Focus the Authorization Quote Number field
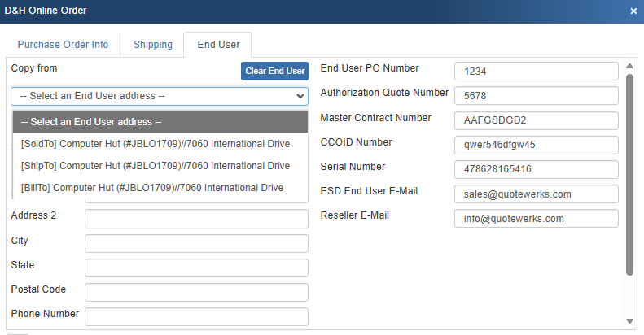 click(536, 96)
